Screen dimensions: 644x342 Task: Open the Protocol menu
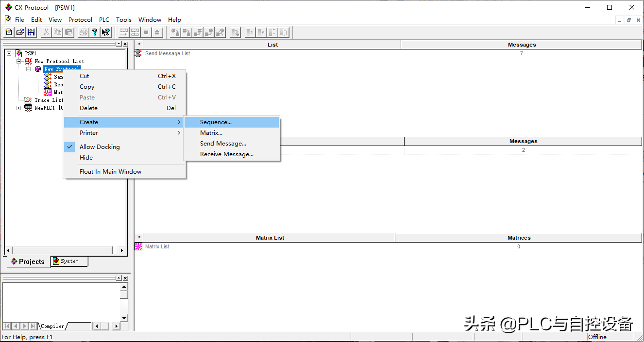80,20
